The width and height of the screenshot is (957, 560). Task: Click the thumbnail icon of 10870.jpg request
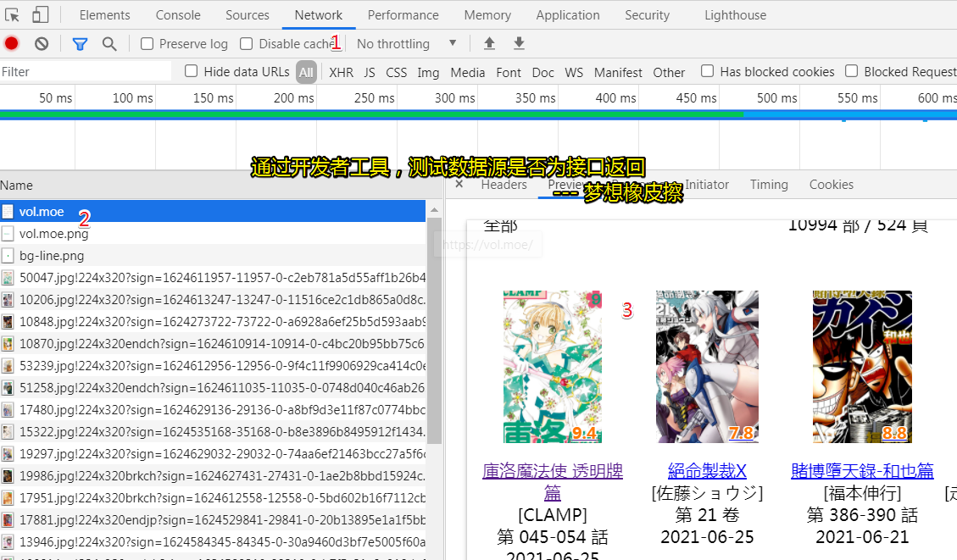coord(8,343)
